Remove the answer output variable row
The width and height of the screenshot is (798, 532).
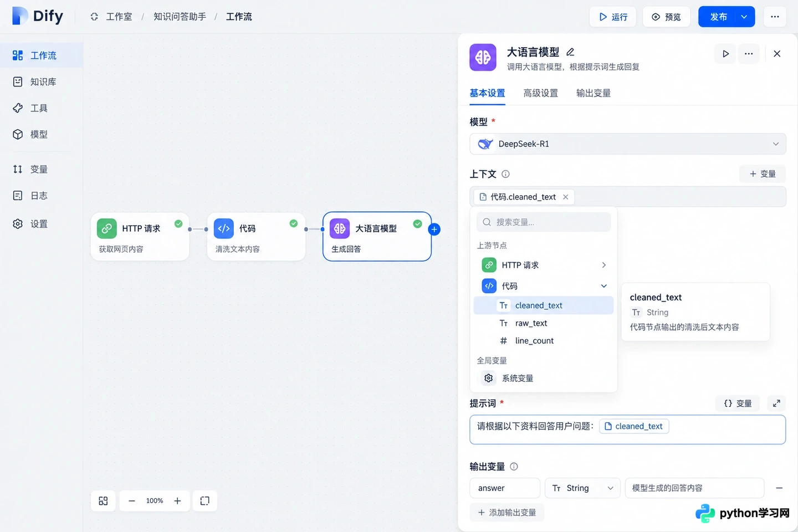[x=779, y=488]
